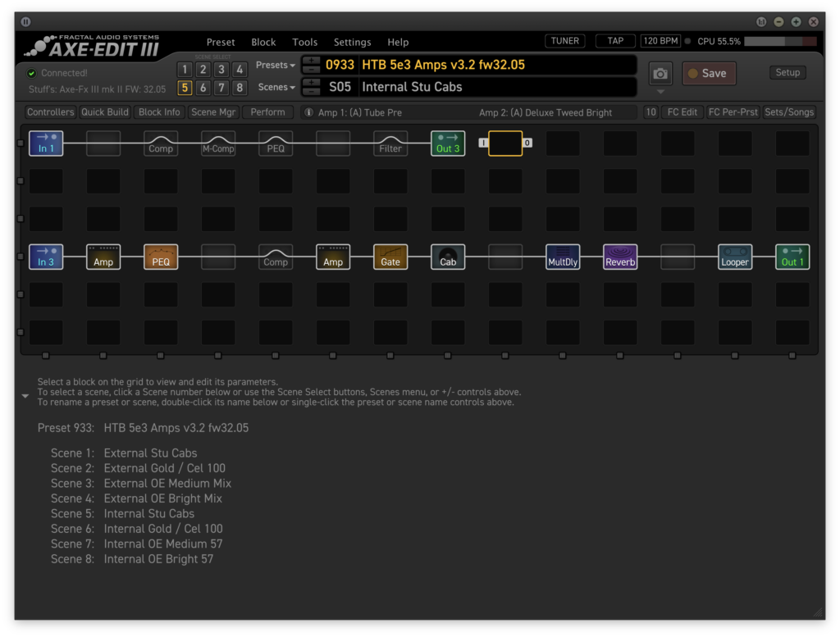This screenshot has height=637, width=840.
Task: Open FC Edit
Action: click(x=682, y=112)
